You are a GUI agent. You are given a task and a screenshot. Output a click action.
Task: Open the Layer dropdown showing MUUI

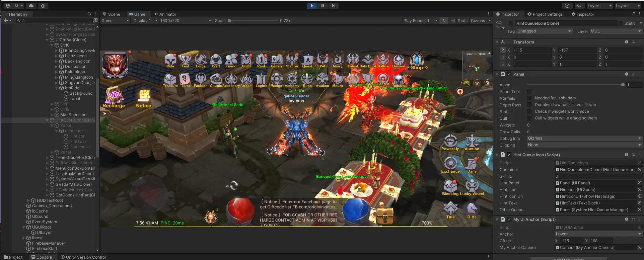click(616, 31)
